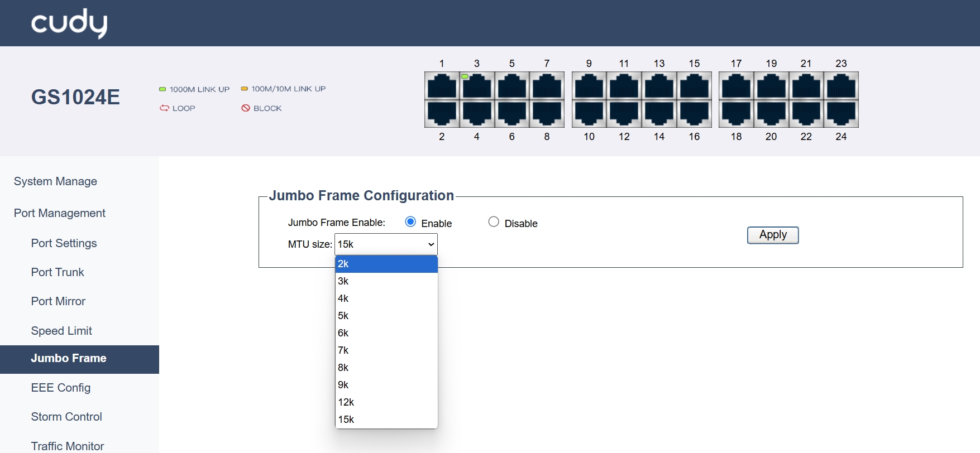Choose 7k from the MTU list
The width and height of the screenshot is (980, 453).
click(386, 350)
